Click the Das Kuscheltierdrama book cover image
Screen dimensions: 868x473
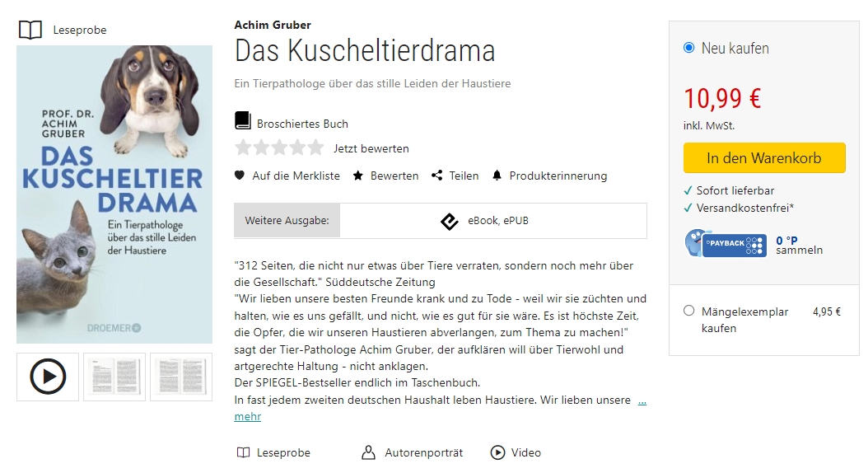click(114, 194)
